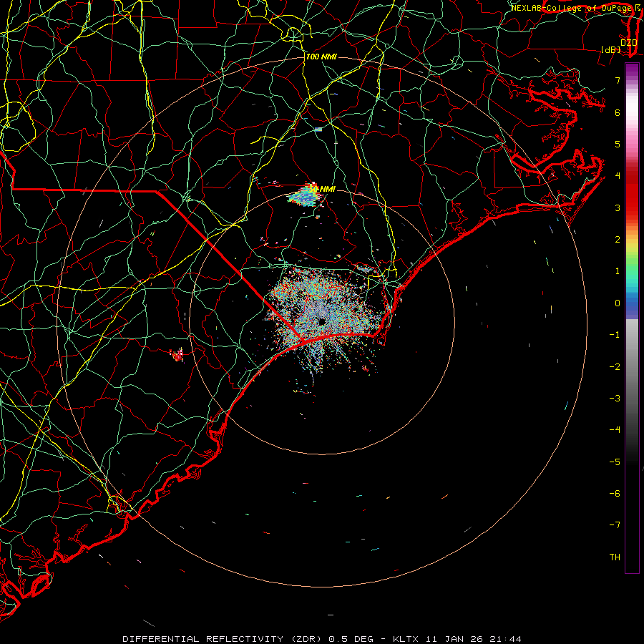This screenshot has width=644, height=644.
Task: Click the [dB] unit label
Action: coord(611,49)
